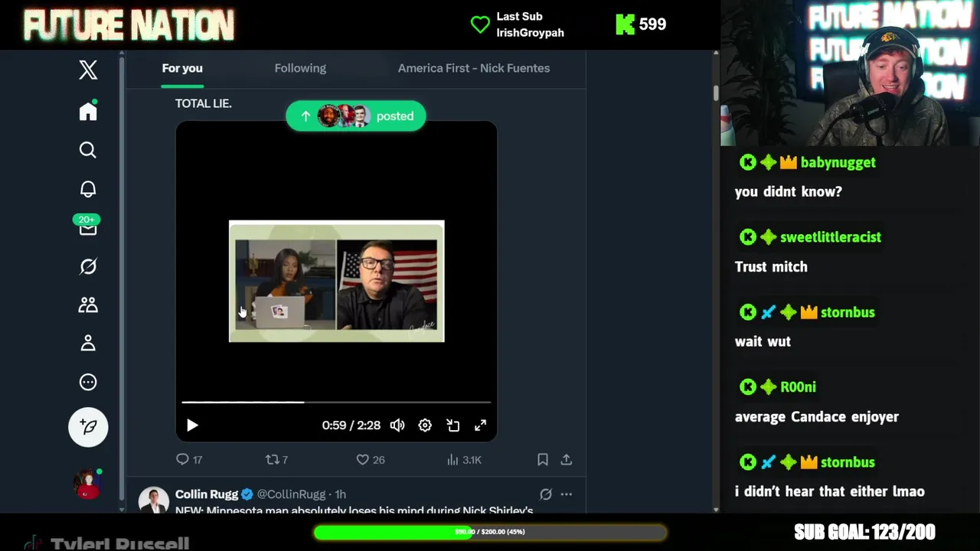The image size is (980, 551).
Task: Click stornbus above 'wait wut' message
Action: click(848, 312)
